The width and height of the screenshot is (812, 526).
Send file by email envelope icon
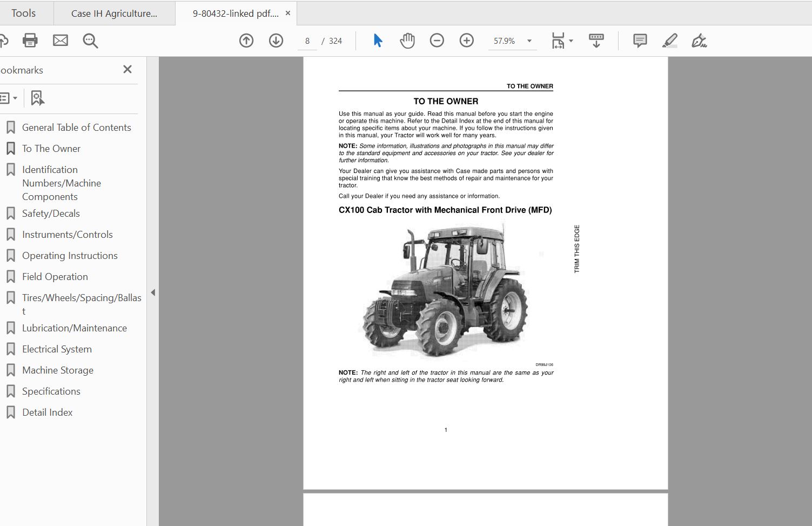61,41
